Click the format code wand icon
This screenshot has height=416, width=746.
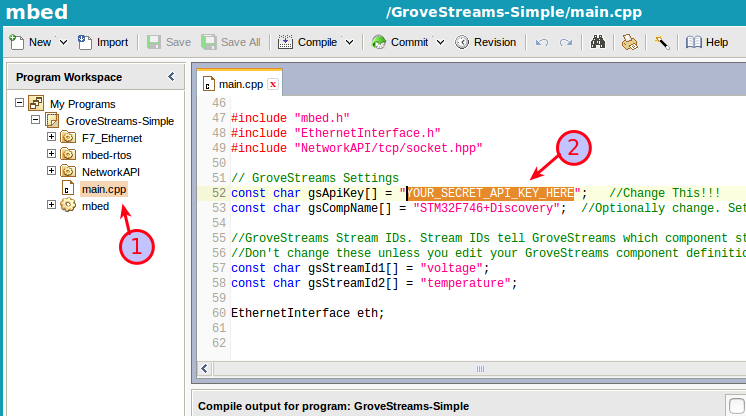pyautogui.click(x=661, y=42)
